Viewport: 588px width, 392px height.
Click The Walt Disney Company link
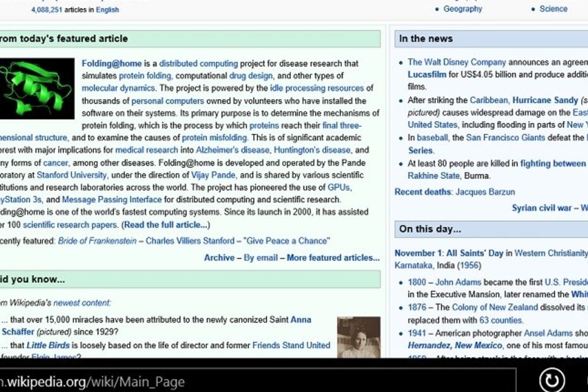click(x=457, y=62)
